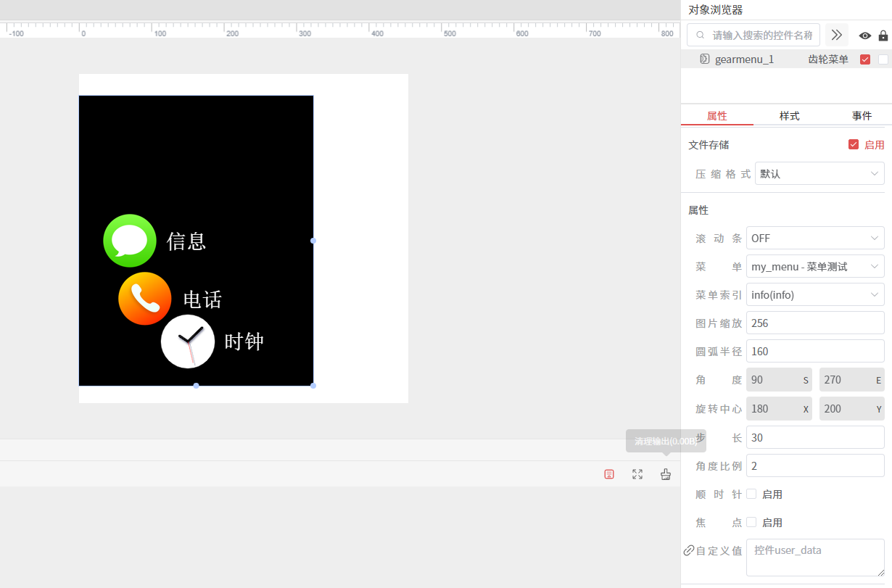
Task: Click the 自定义值 user_data text area
Action: coord(815,558)
